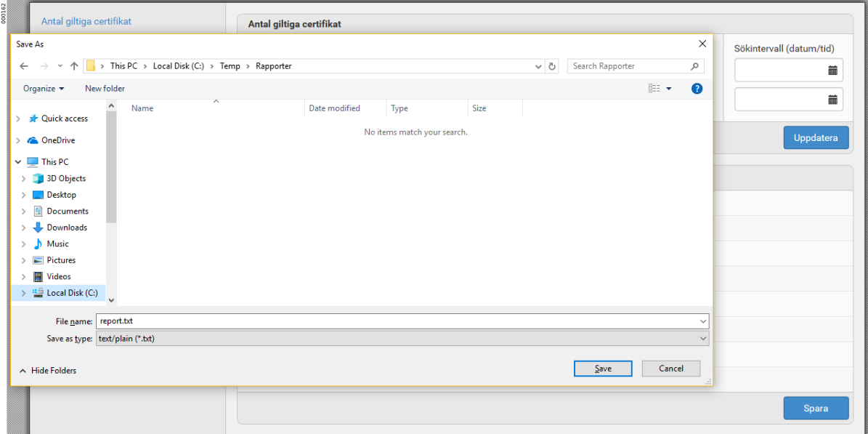
Task: Click the blue Help question mark icon
Action: click(697, 89)
